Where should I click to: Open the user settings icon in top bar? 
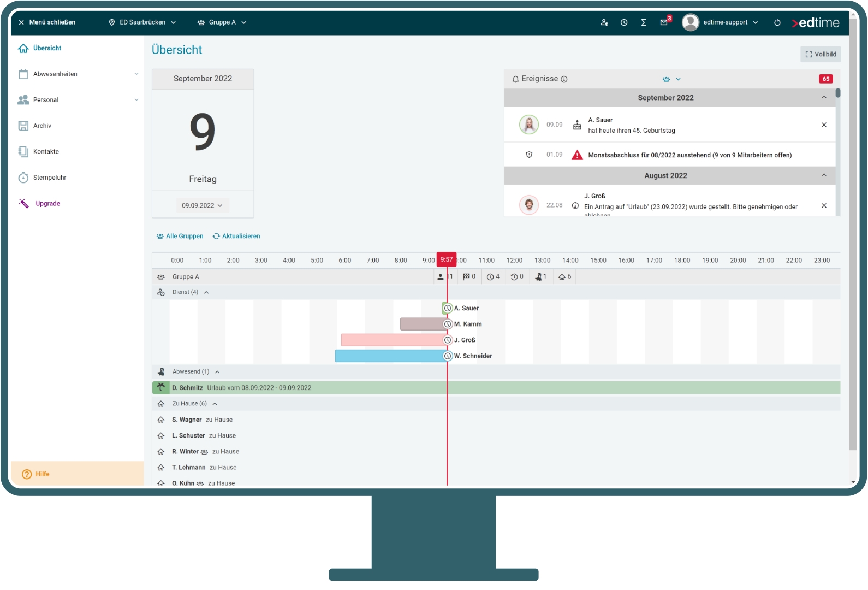coord(604,22)
